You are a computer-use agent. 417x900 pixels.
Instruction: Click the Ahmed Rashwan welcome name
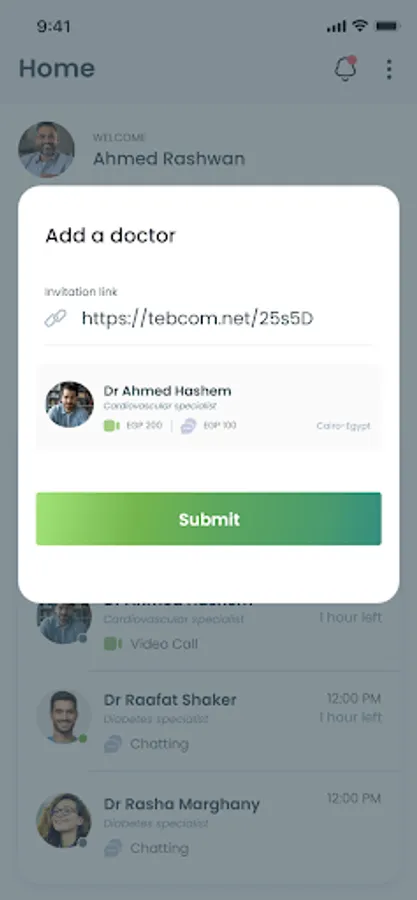coord(169,159)
